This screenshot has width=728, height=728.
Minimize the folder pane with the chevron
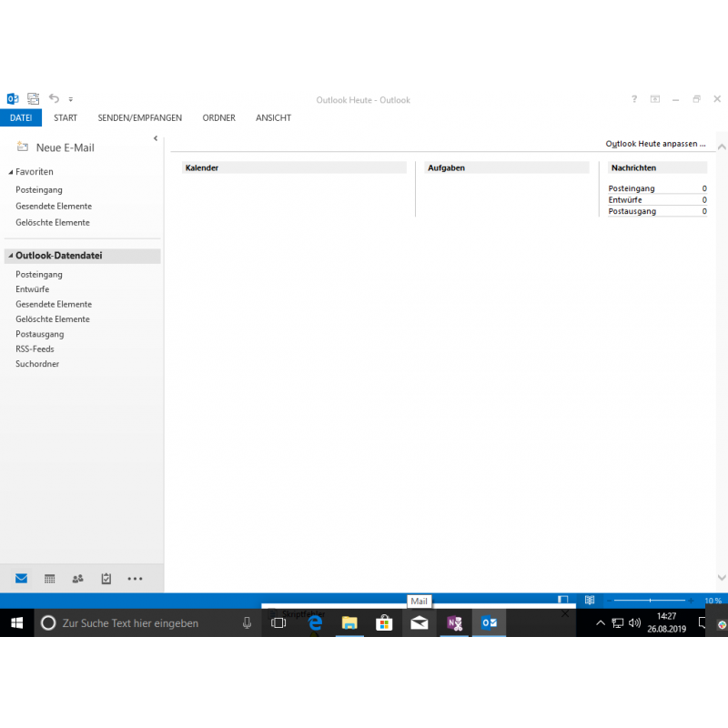coord(156,138)
